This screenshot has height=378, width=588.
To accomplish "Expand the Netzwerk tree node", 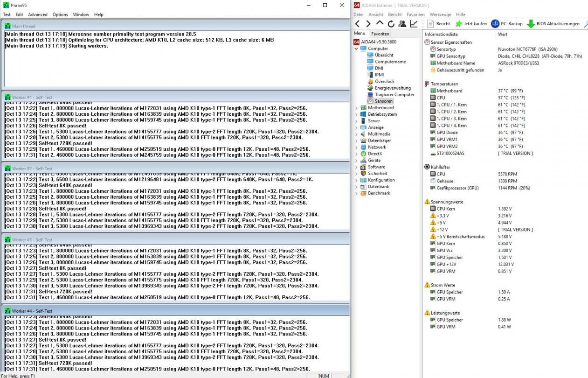I will click(x=356, y=147).
